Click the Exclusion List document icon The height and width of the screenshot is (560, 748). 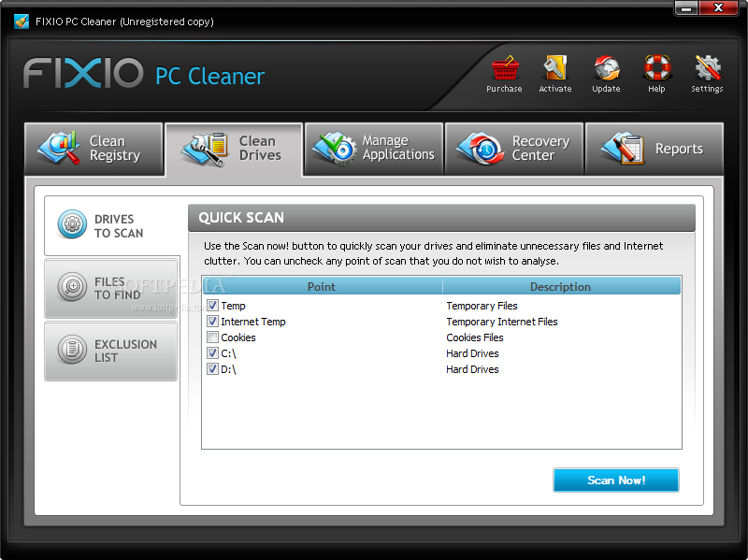(x=72, y=349)
